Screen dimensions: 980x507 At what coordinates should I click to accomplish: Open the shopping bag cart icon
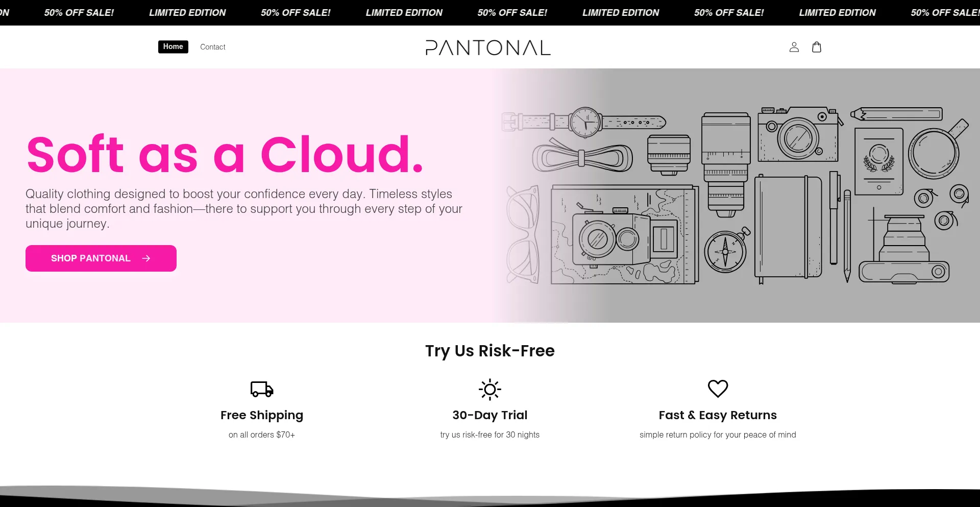pos(817,47)
